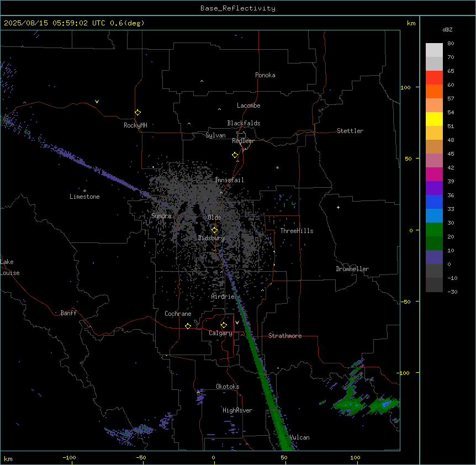Click the Innisfail city label
Image resolution: width=476 pixels, height=465 pixels.
click(x=229, y=180)
